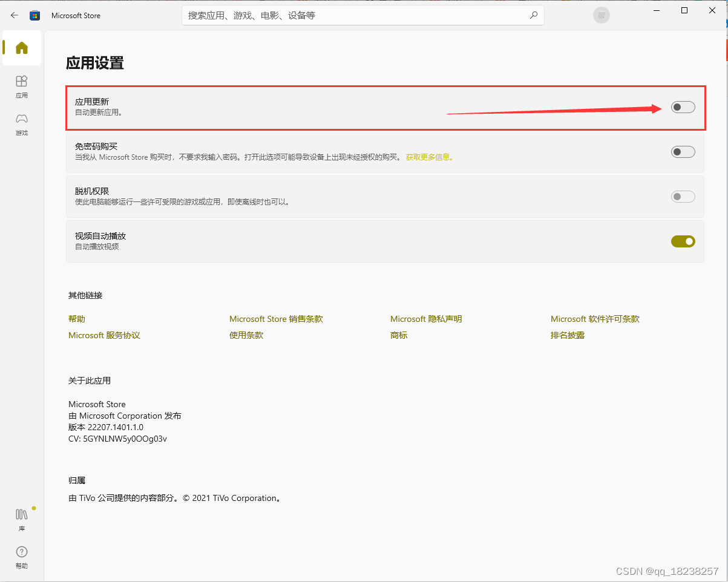Open the 帮助 sidebar help icon

(x=22, y=557)
